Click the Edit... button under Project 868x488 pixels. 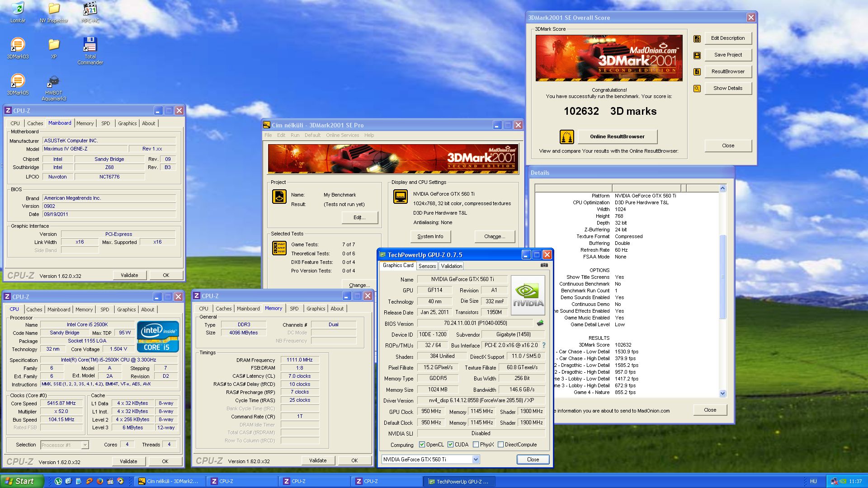359,217
